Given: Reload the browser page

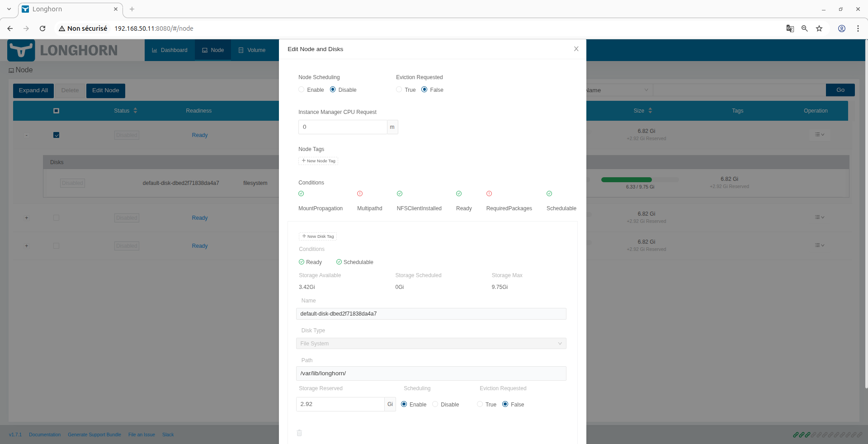Looking at the screenshot, I should (42, 28).
